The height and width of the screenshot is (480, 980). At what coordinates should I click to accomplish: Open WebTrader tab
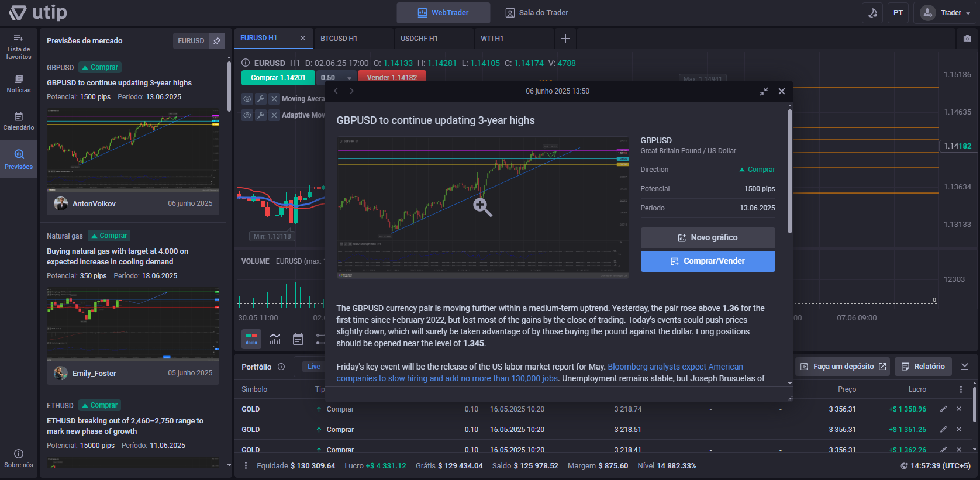coord(443,13)
